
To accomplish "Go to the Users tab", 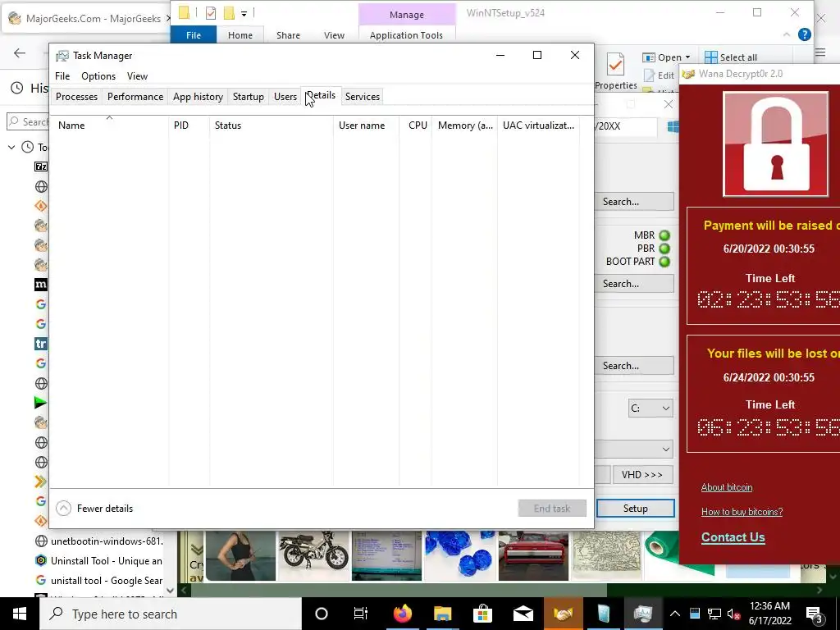I will 285,97.
